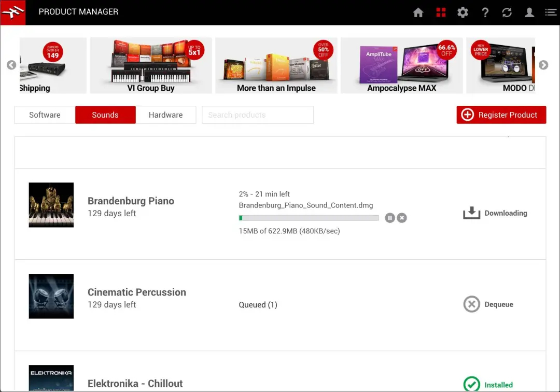Open the red grid products view icon

point(441,12)
